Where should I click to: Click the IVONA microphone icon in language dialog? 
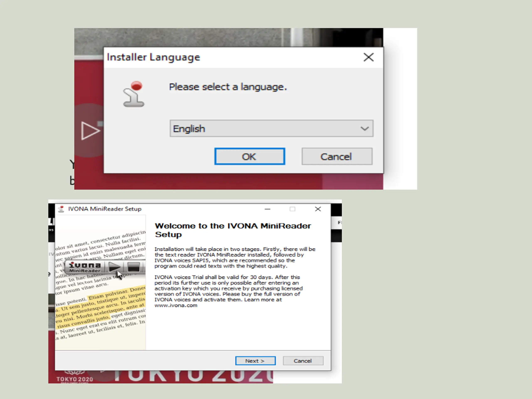[x=134, y=94]
